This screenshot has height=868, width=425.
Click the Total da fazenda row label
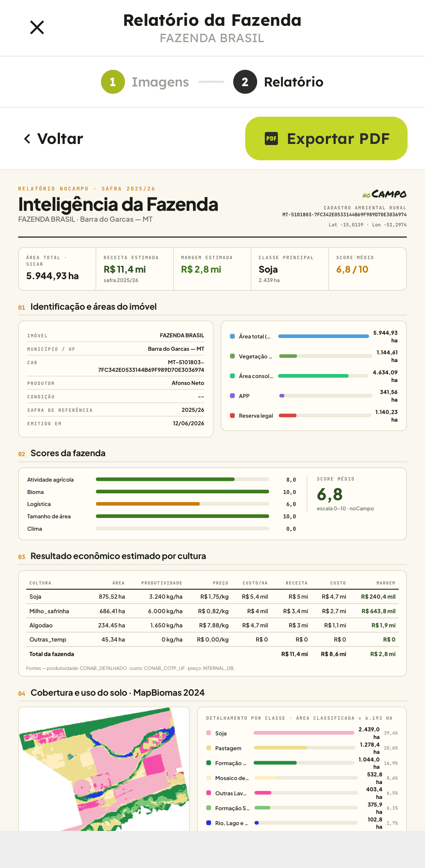[x=52, y=654]
